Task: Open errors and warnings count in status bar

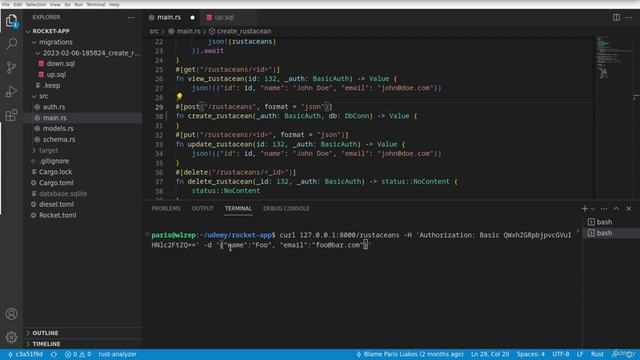Action: pyautogui.click(x=78, y=354)
